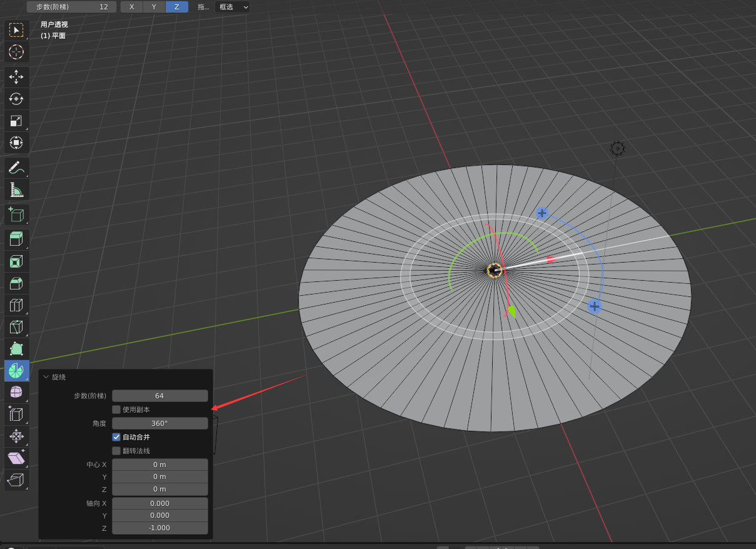Image resolution: width=756 pixels, height=549 pixels.
Task: Activate the Shrink/Fatten tool
Action: (16, 436)
